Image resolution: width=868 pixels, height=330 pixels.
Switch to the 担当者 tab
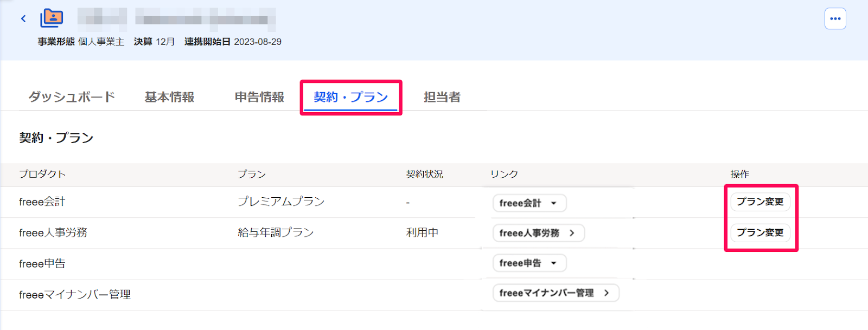[442, 97]
